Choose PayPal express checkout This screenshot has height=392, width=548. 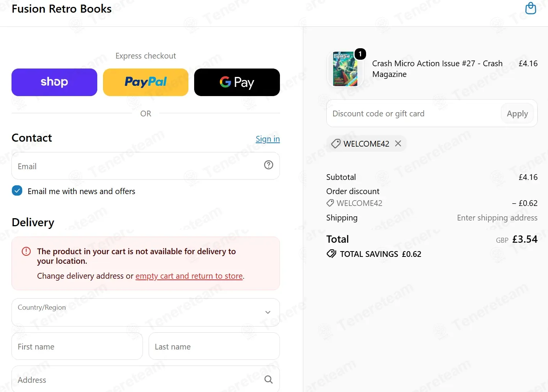[146, 82]
